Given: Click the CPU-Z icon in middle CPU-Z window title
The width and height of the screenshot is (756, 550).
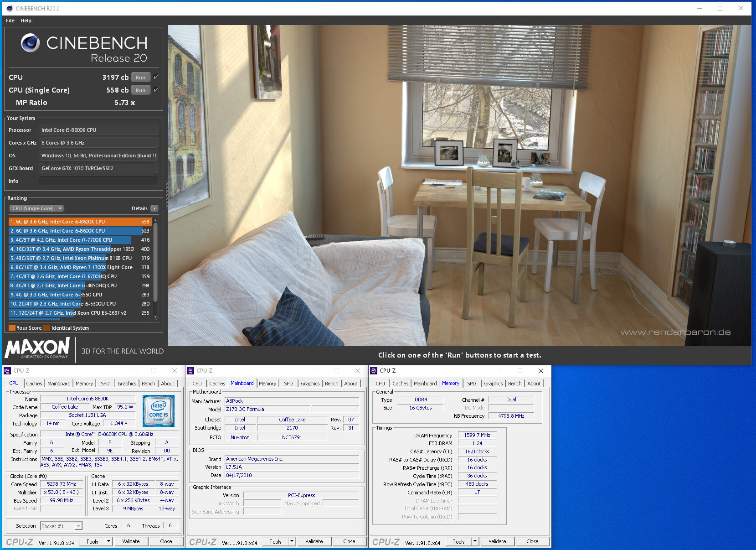Looking at the screenshot, I should pos(191,371).
